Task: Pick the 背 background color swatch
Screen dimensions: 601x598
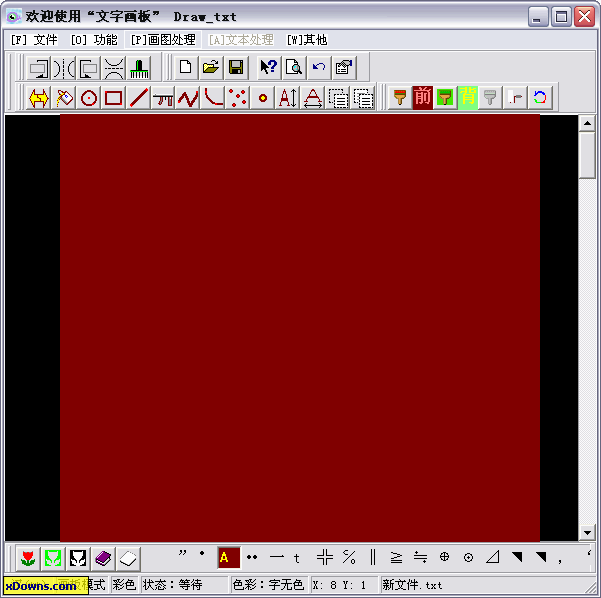Action: pyautogui.click(x=468, y=97)
